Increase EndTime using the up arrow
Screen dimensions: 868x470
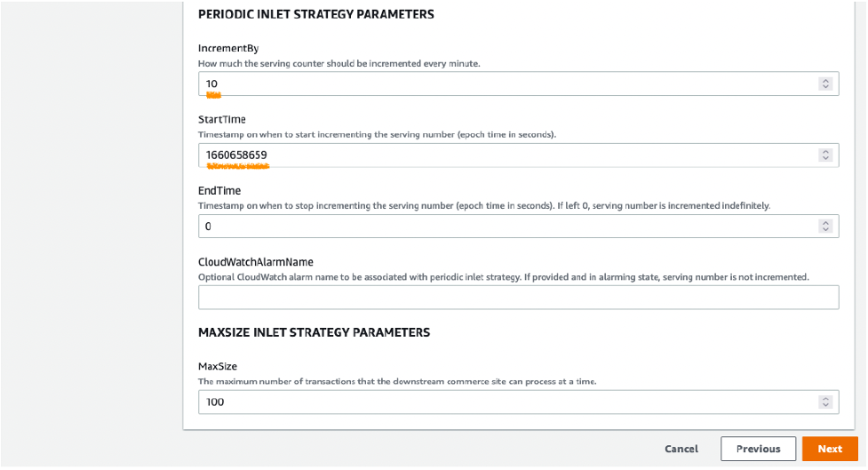825,222
